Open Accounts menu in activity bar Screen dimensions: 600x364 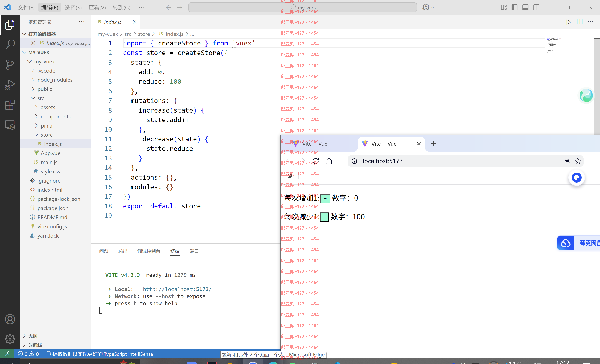[x=10, y=319]
